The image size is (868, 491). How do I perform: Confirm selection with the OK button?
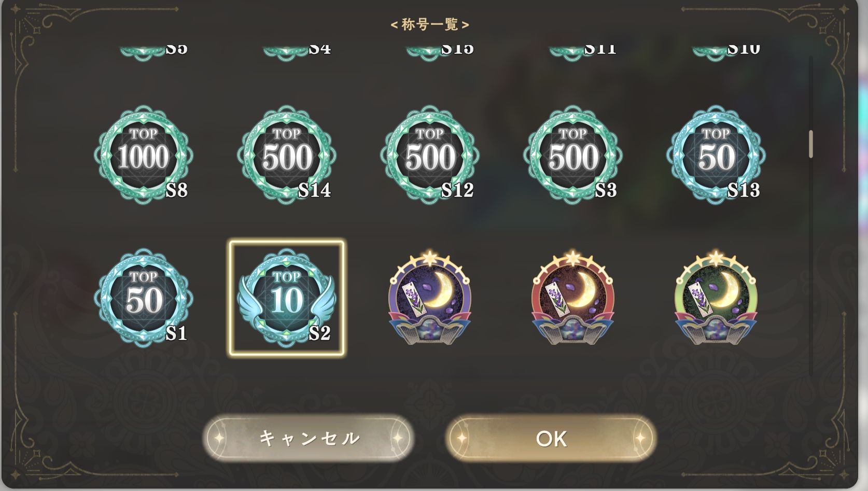point(551,438)
